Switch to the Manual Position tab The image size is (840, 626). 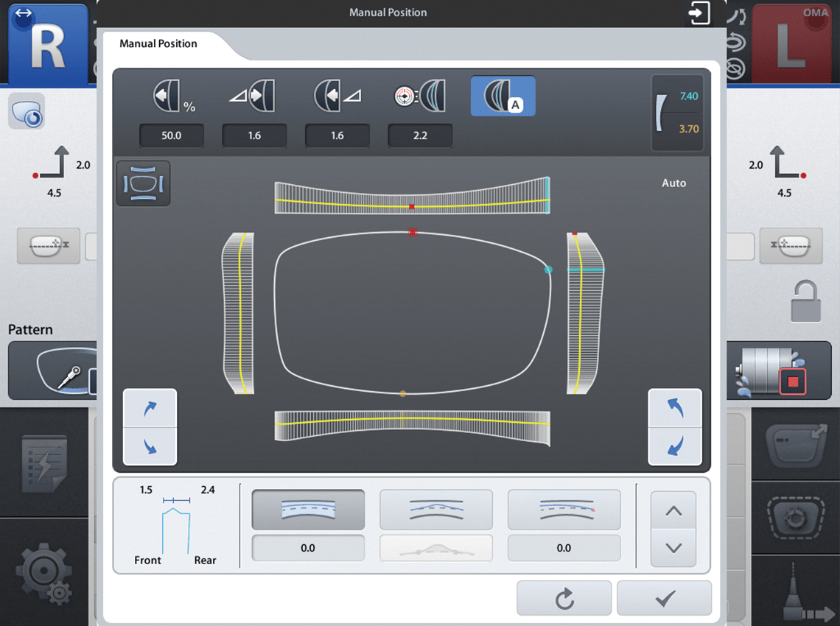(158, 44)
